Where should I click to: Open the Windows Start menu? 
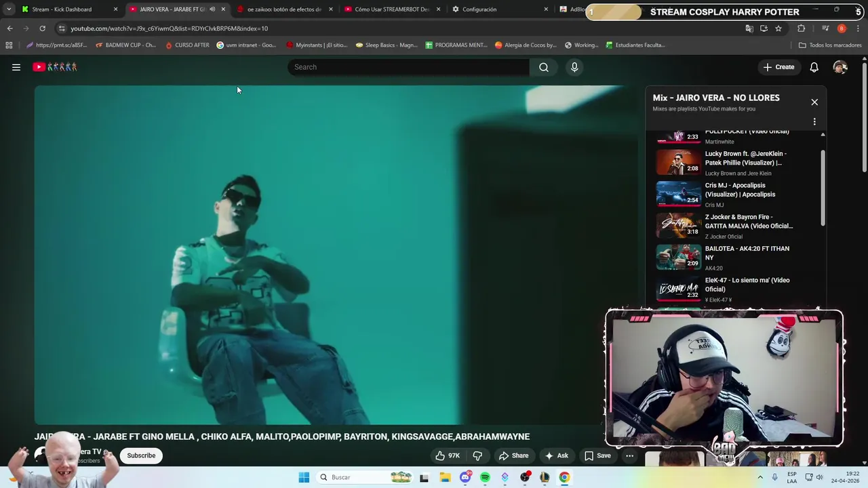click(x=304, y=477)
